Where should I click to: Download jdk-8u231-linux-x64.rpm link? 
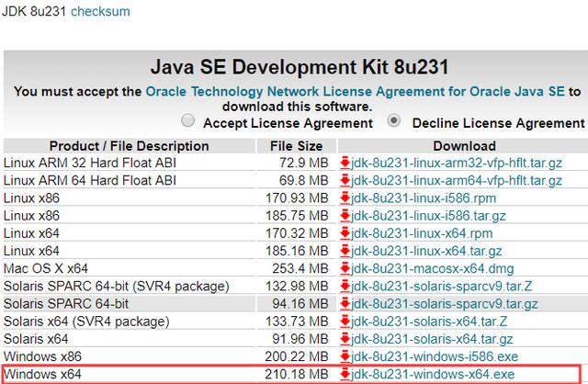tap(422, 233)
